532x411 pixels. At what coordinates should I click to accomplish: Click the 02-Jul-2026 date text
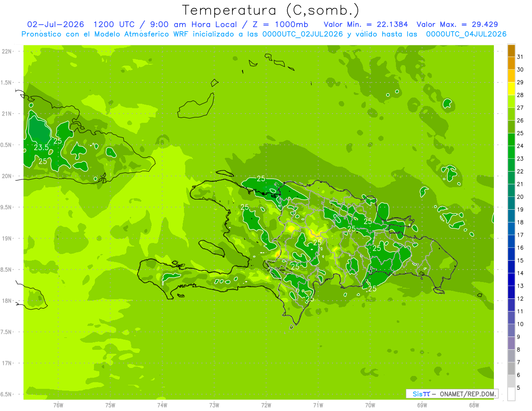coord(55,24)
